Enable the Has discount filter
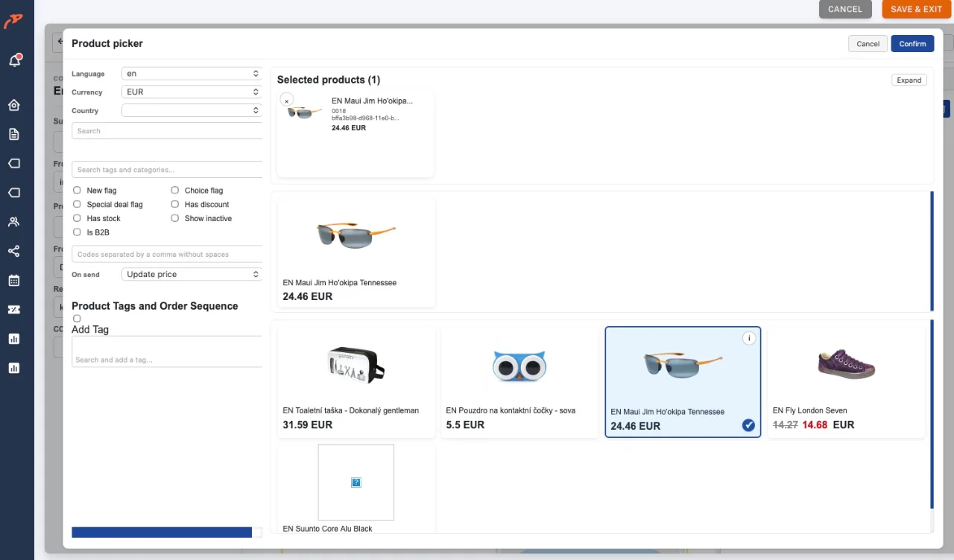The image size is (954, 560). click(175, 204)
